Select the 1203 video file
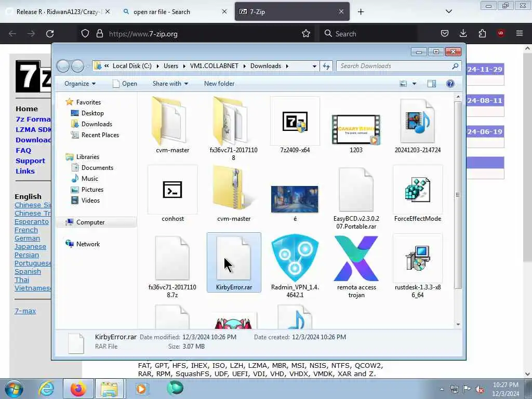 (356, 132)
